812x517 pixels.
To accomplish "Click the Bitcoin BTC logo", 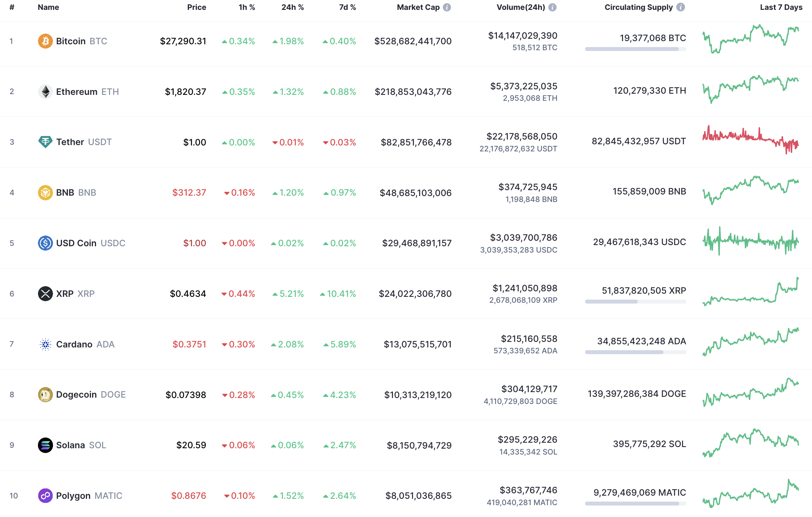I will tap(45, 41).
